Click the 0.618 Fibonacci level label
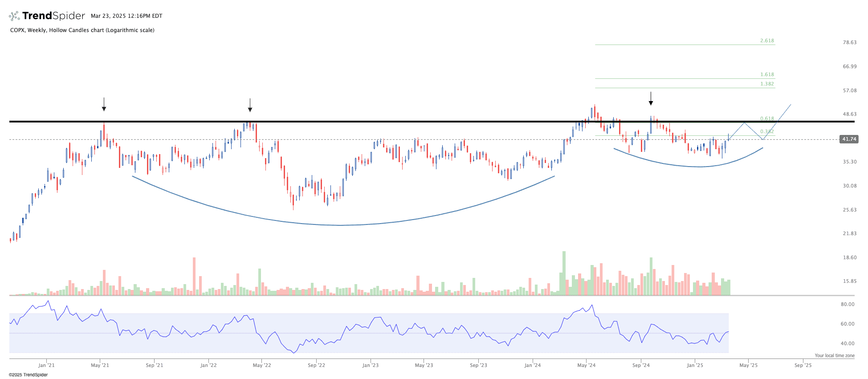This screenshot has height=379, width=868. [767, 118]
